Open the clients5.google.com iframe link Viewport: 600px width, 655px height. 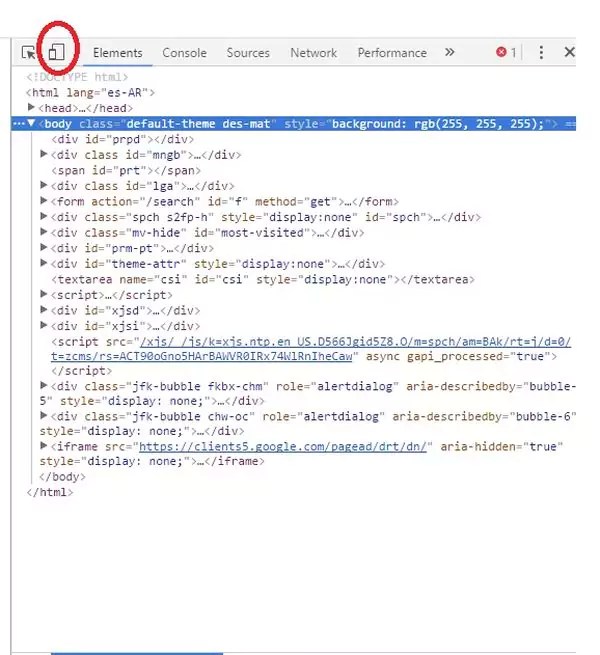[x=282, y=447]
